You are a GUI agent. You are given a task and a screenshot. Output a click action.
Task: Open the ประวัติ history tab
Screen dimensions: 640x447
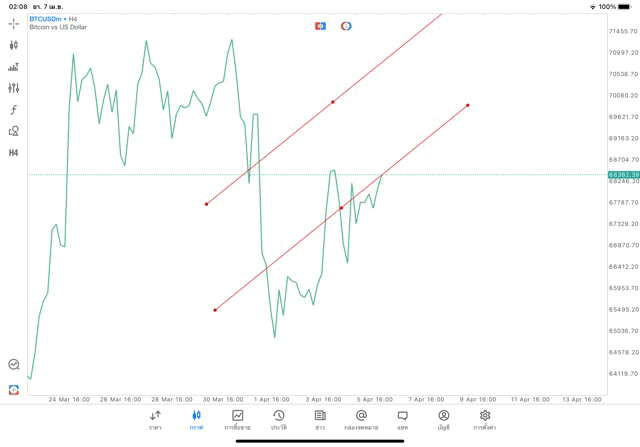click(x=278, y=419)
